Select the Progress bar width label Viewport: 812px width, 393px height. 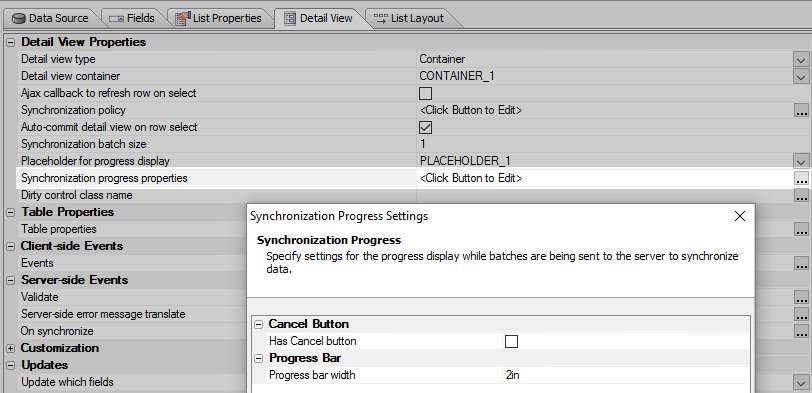(312, 375)
